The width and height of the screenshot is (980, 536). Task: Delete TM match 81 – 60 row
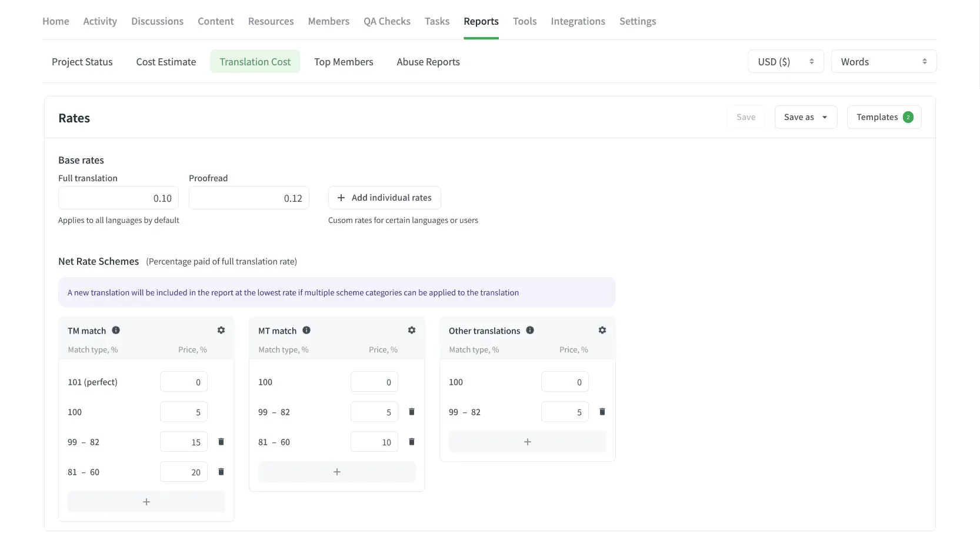[221, 472]
